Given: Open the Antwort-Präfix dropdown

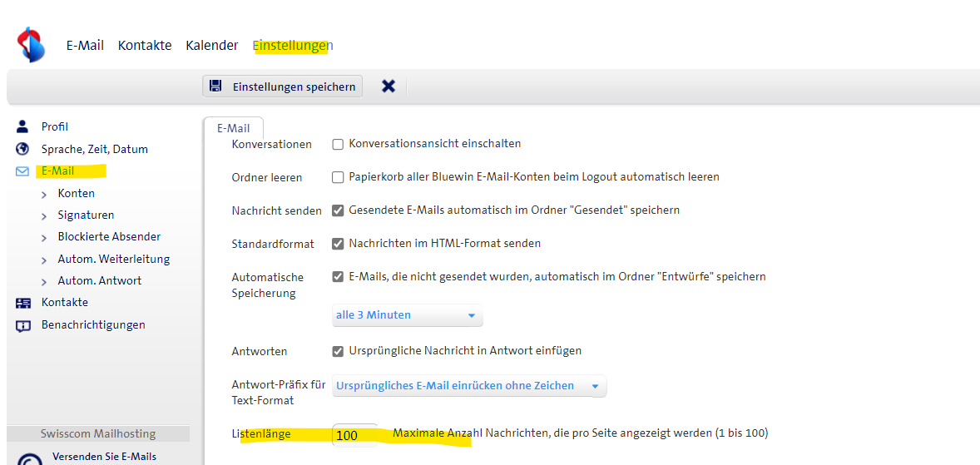Looking at the screenshot, I should (469, 386).
